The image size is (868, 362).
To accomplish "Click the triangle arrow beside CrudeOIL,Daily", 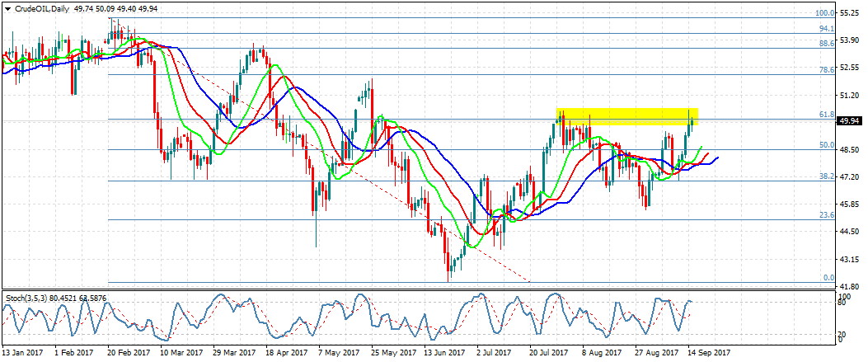I will (7, 7).
